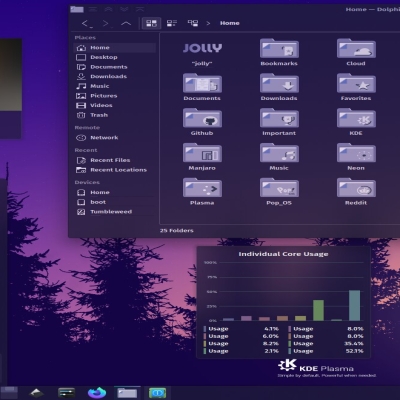400x400 pixels.
Task: Select the Home breadcrumb in location bar
Action: 230,23
